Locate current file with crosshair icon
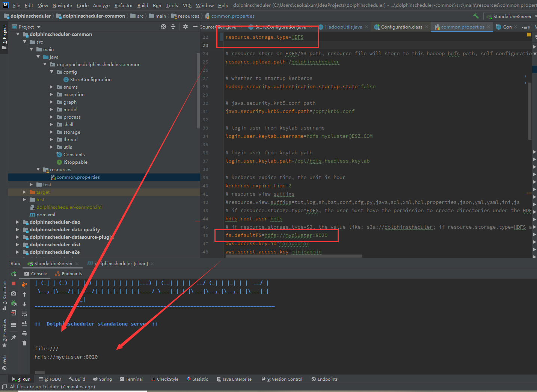 pos(163,27)
